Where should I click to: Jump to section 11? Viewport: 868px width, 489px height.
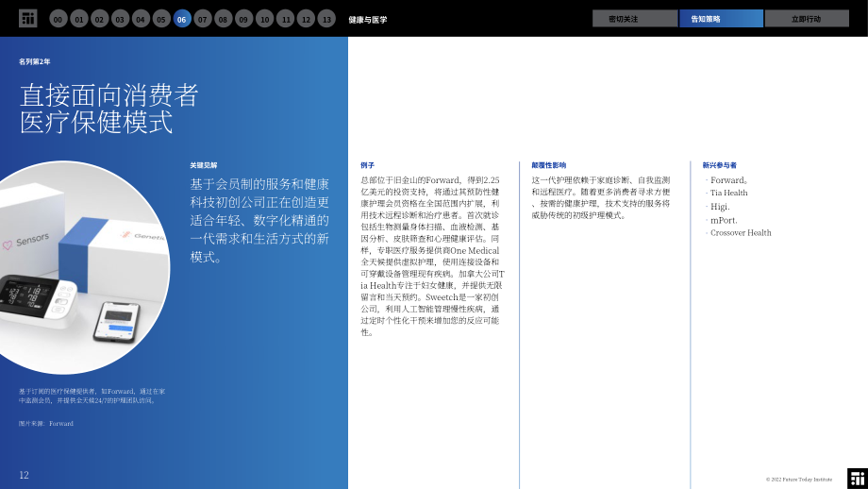pos(285,19)
